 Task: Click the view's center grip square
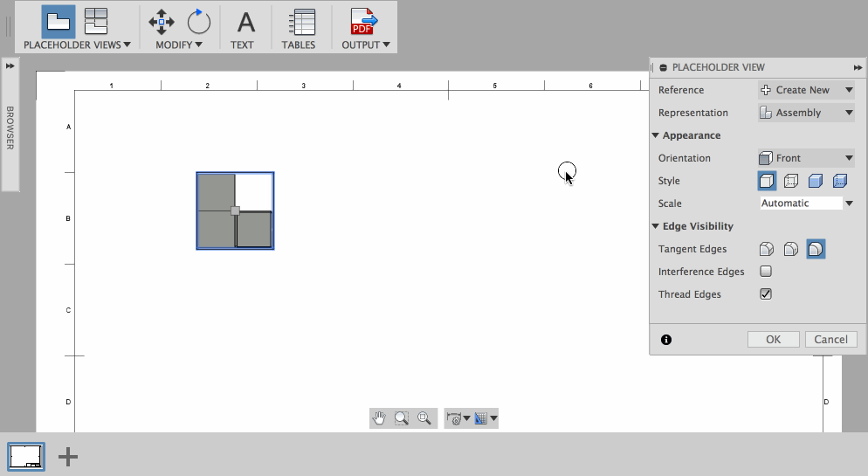[235, 210]
